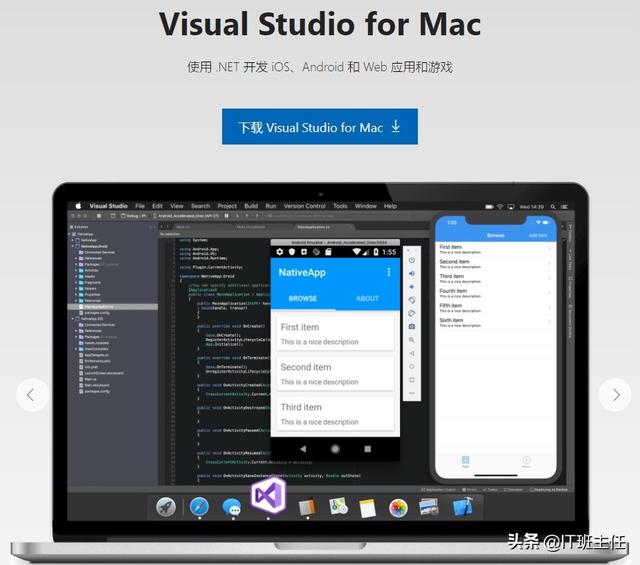This screenshot has height=565, width=640.
Task: Click the emulator volume down icon
Action: pyautogui.click(x=412, y=287)
